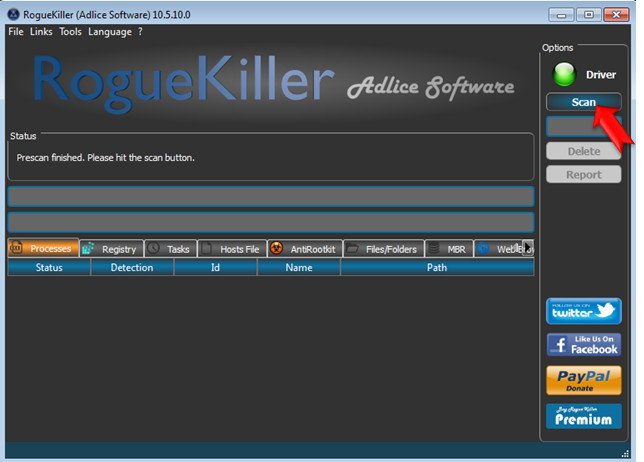
Task: Select the Tasks tab
Action: pyautogui.click(x=169, y=248)
